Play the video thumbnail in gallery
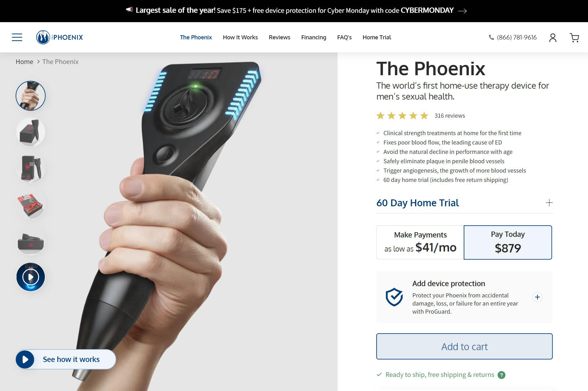The image size is (588, 391). click(x=31, y=277)
